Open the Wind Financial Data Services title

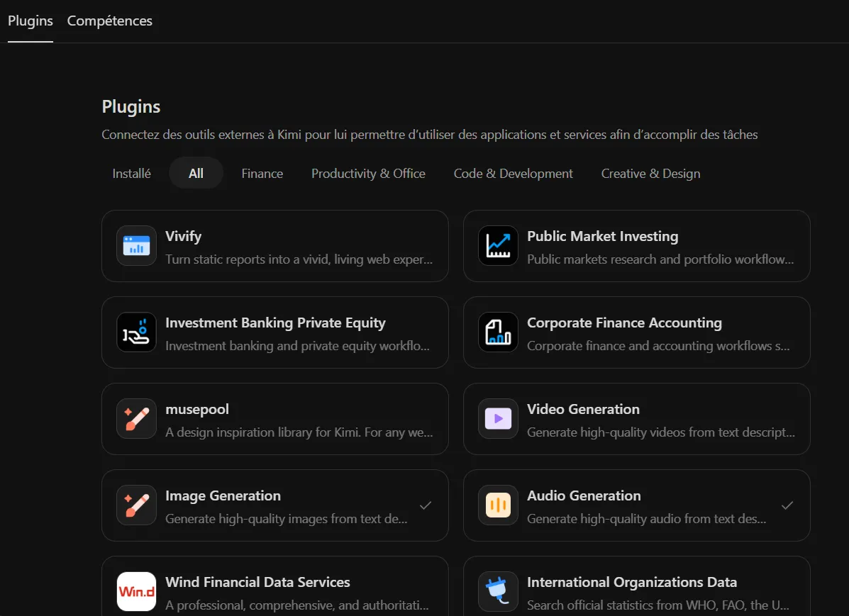click(x=257, y=583)
